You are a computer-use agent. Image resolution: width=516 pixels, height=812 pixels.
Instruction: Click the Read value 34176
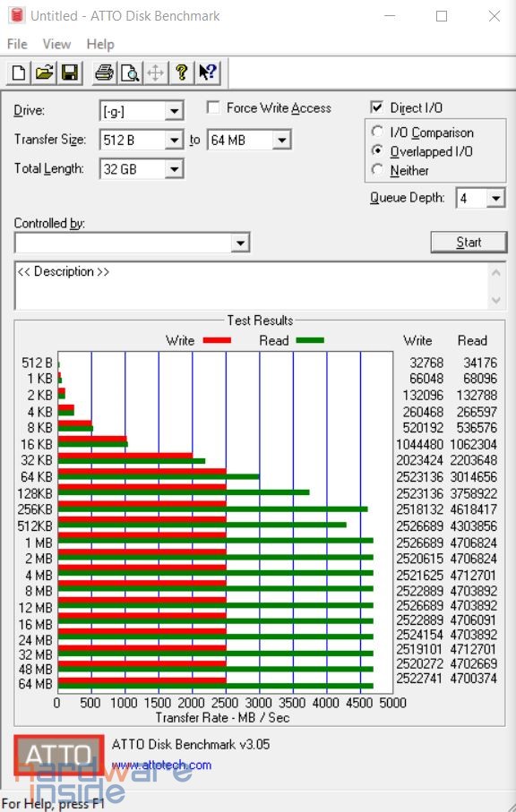coord(480,363)
